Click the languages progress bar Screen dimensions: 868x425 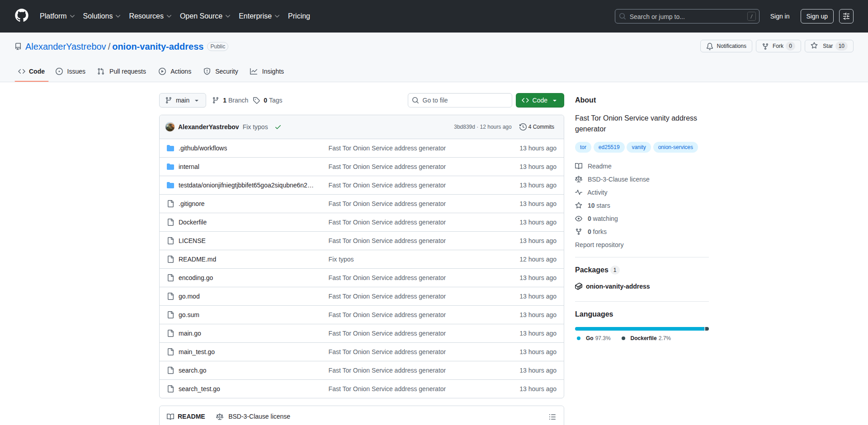pos(642,329)
